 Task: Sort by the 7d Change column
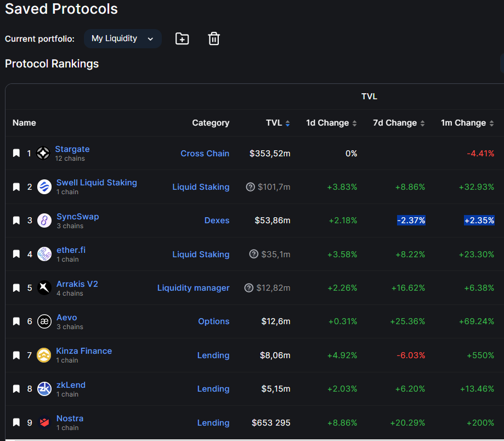(399, 123)
